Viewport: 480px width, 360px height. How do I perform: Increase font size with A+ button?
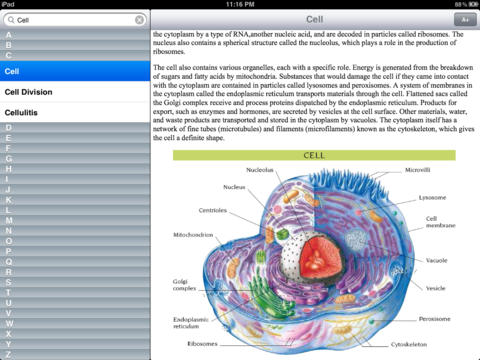tap(465, 20)
